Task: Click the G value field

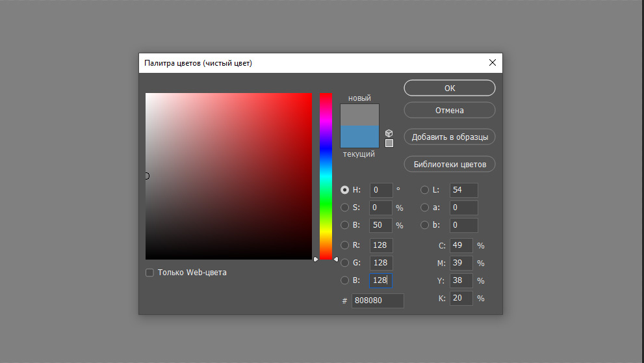Action: pyautogui.click(x=381, y=263)
